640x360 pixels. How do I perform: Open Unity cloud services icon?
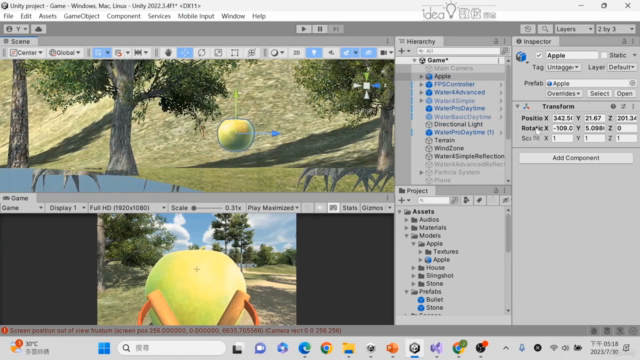(38, 29)
